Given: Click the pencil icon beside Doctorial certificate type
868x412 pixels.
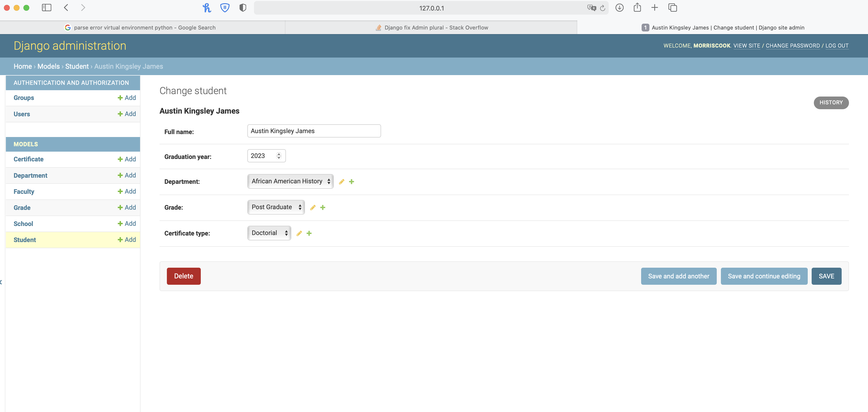Looking at the screenshot, I should [299, 233].
